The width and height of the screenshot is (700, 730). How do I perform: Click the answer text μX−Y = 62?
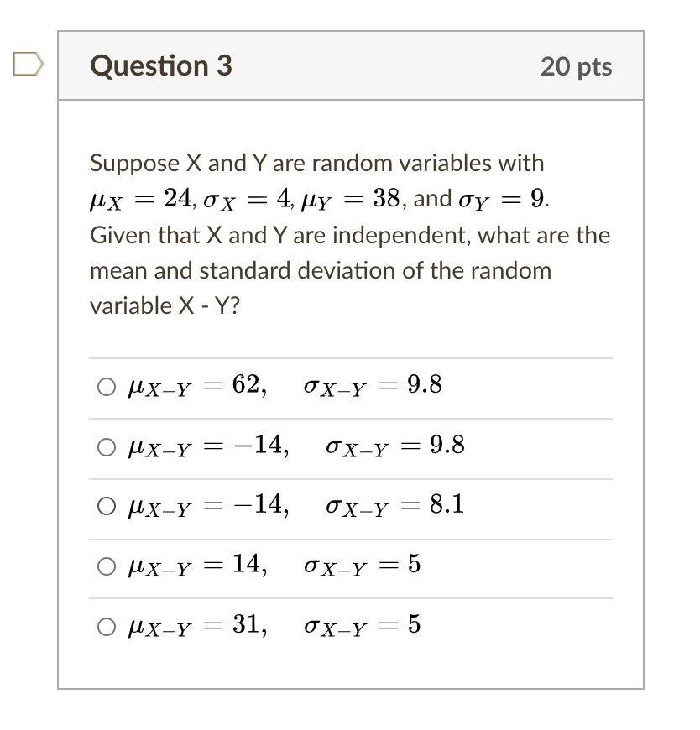pyautogui.click(x=198, y=387)
